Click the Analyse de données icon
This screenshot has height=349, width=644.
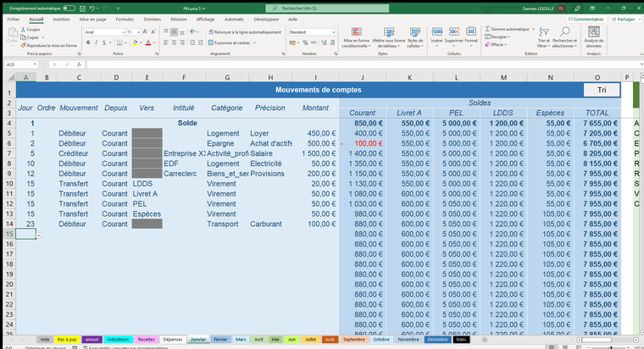[594, 31]
